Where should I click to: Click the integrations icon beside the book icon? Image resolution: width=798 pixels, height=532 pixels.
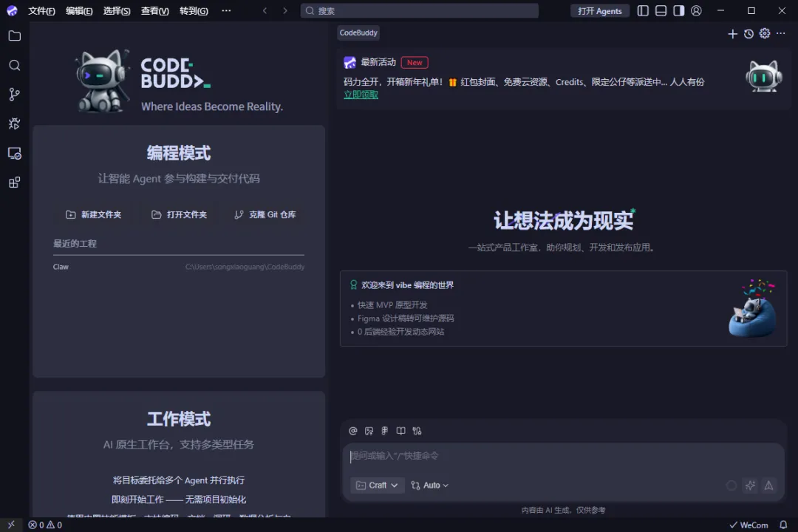click(417, 432)
